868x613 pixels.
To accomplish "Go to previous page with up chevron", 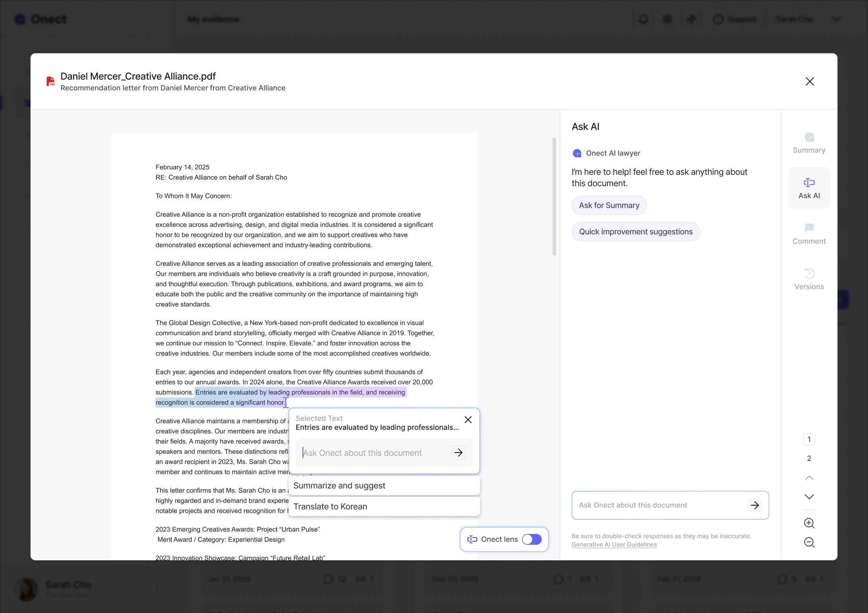I will 809,478.
